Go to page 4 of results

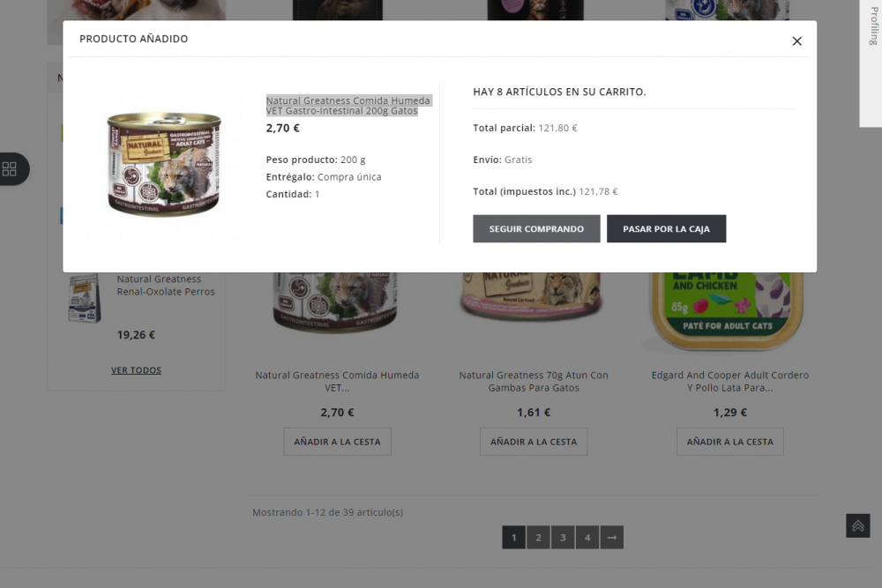click(x=587, y=538)
